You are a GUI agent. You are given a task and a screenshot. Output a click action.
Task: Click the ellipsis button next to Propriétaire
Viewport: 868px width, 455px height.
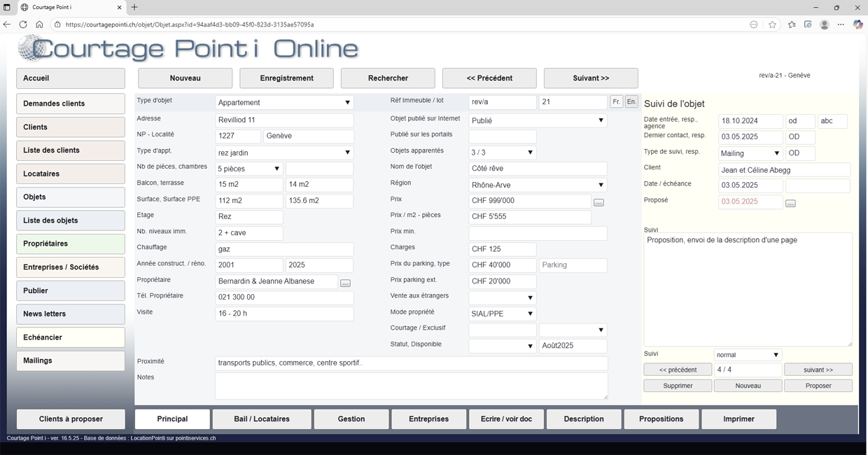pos(345,283)
